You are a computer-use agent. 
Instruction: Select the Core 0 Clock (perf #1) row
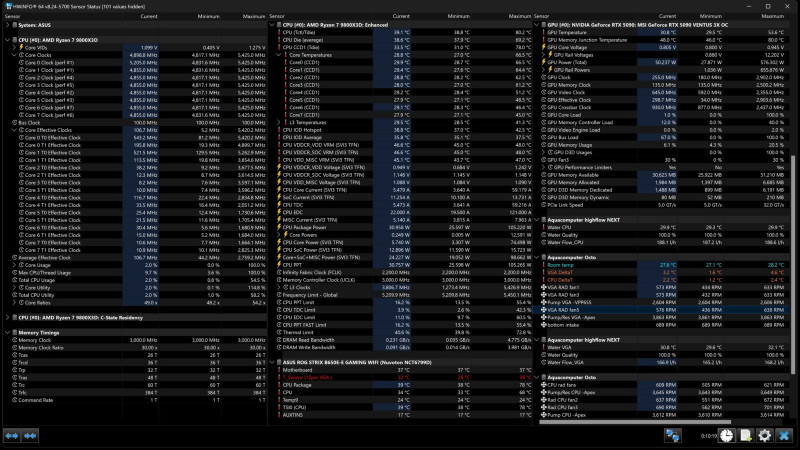click(x=134, y=63)
